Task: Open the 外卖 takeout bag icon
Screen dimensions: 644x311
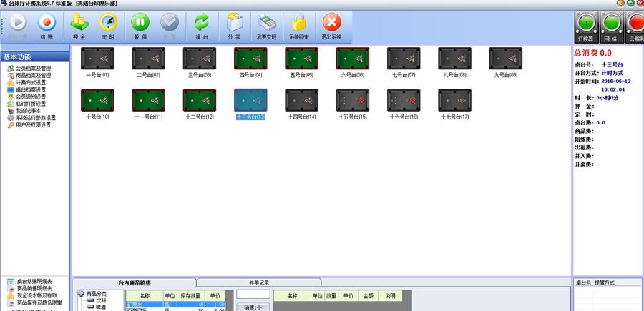Action: [235, 26]
